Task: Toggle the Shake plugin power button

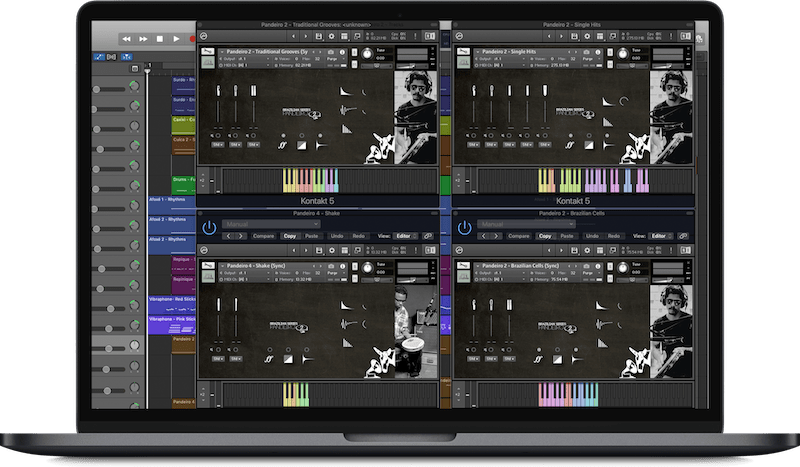Action: pyautogui.click(x=209, y=228)
